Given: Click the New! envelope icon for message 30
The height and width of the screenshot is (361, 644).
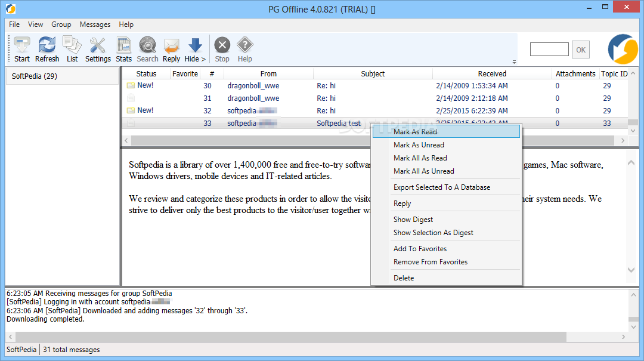Looking at the screenshot, I should click(x=131, y=85).
